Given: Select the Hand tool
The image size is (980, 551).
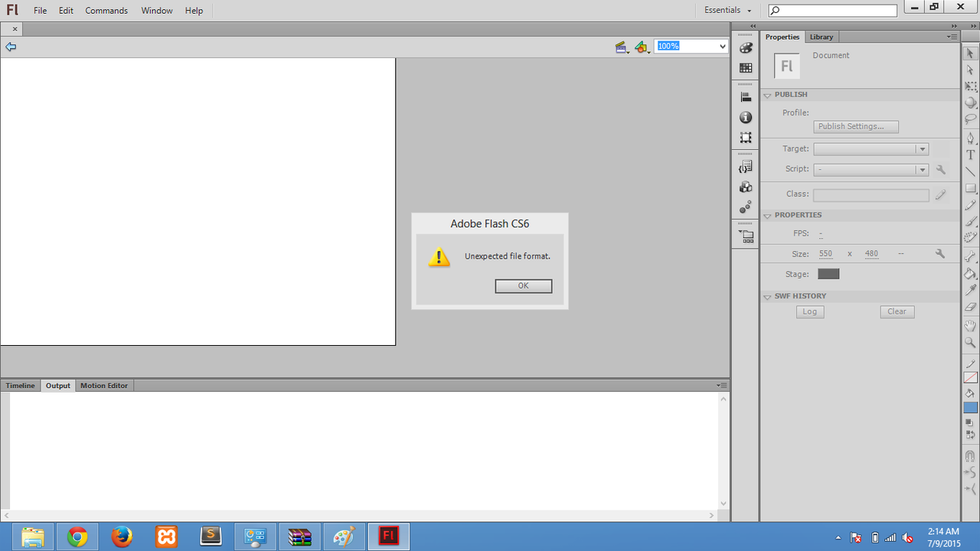Looking at the screenshot, I should coord(970,326).
